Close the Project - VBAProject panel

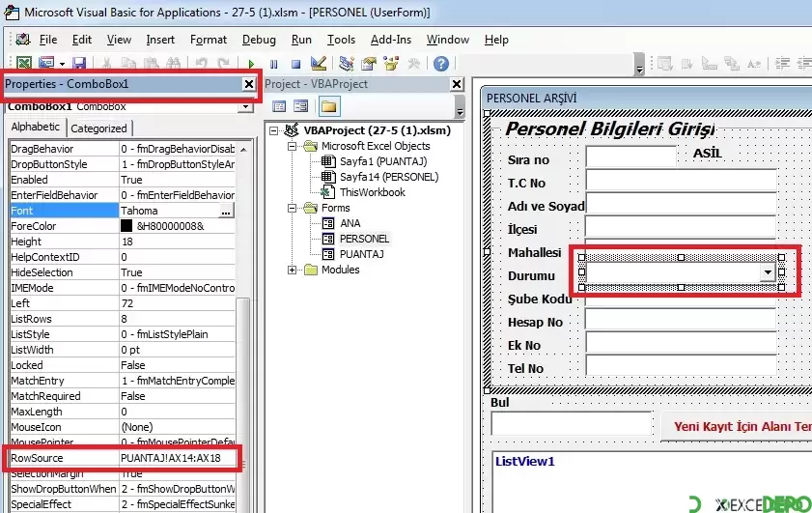tap(457, 84)
